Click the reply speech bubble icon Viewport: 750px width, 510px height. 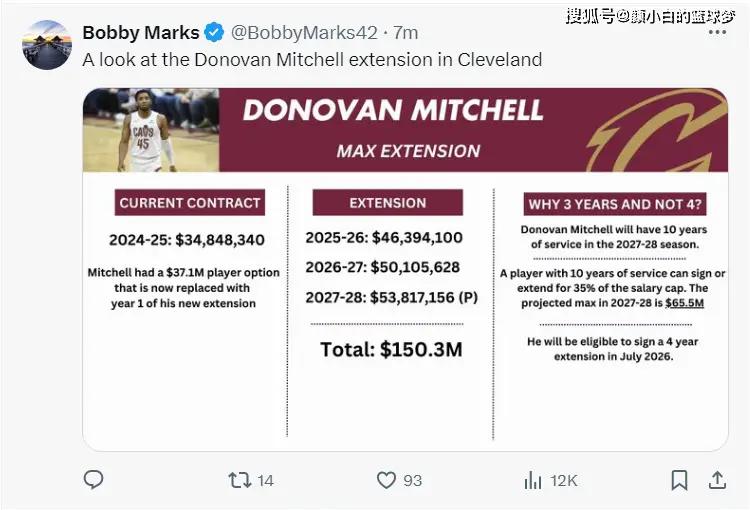[x=93, y=481]
